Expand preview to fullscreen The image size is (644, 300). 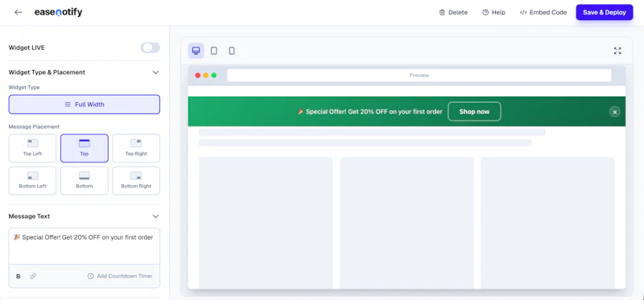point(617,51)
